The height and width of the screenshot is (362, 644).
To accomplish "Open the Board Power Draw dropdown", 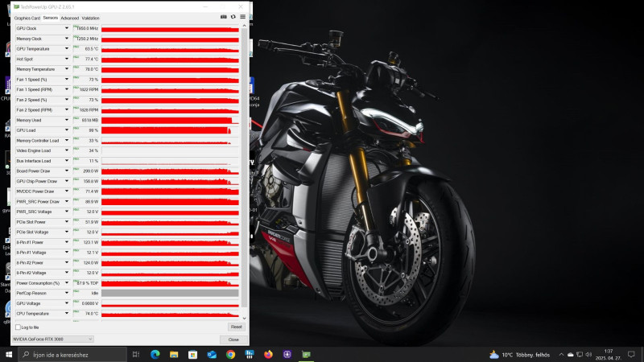I will (67, 171).
